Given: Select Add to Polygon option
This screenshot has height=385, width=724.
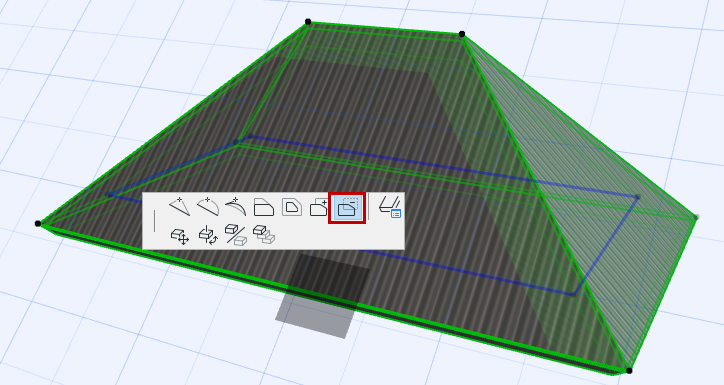Looking at the screenshot, I should point(319,207).
